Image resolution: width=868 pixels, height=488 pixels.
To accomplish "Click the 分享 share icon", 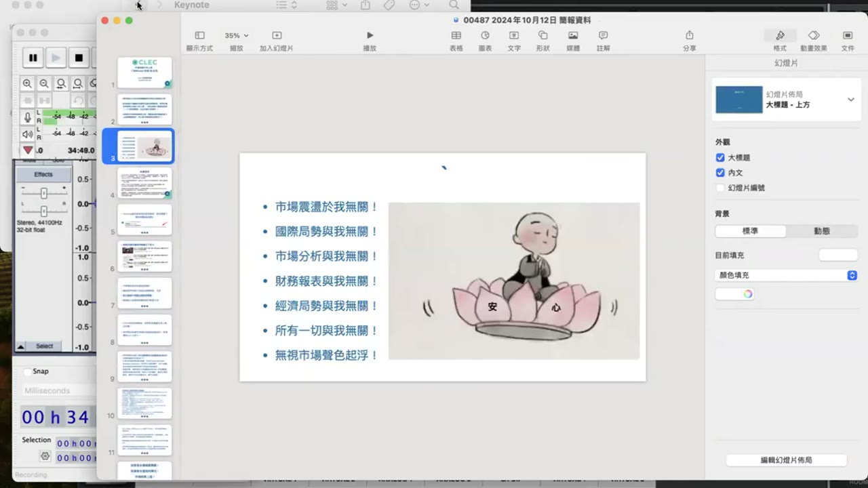I will pos(690,35).
